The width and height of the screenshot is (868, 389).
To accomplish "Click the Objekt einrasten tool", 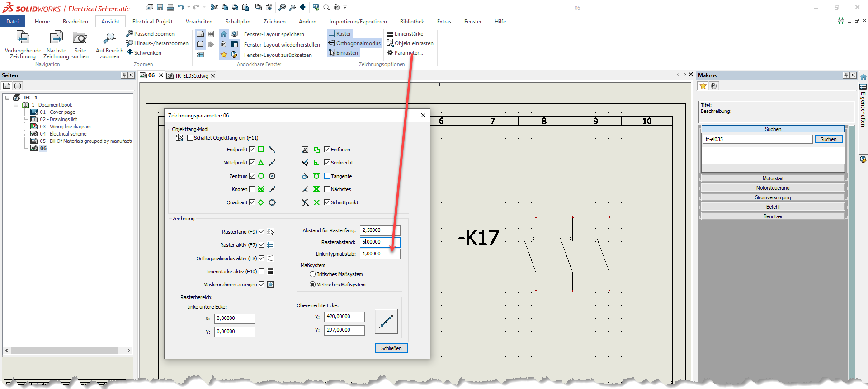I will coord(410,43).
